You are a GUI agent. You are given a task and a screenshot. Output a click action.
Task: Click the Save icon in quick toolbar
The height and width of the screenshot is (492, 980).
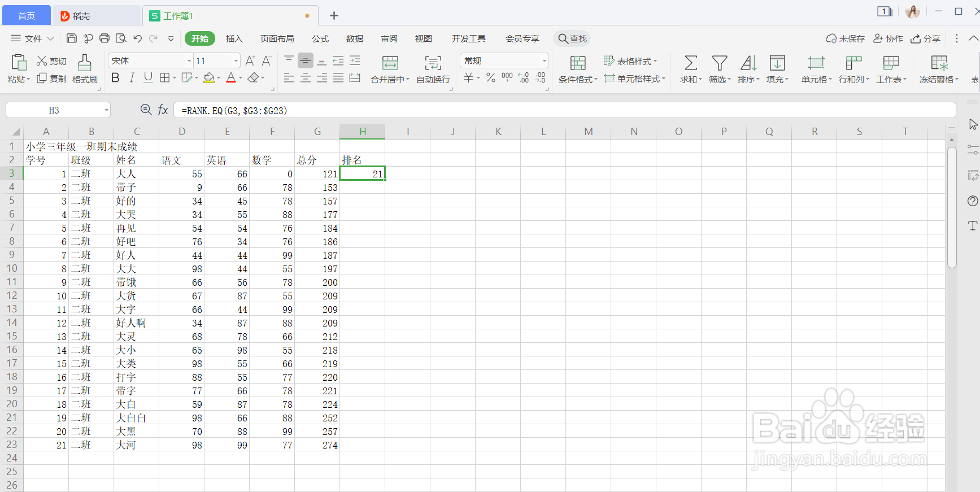(72, 38)
